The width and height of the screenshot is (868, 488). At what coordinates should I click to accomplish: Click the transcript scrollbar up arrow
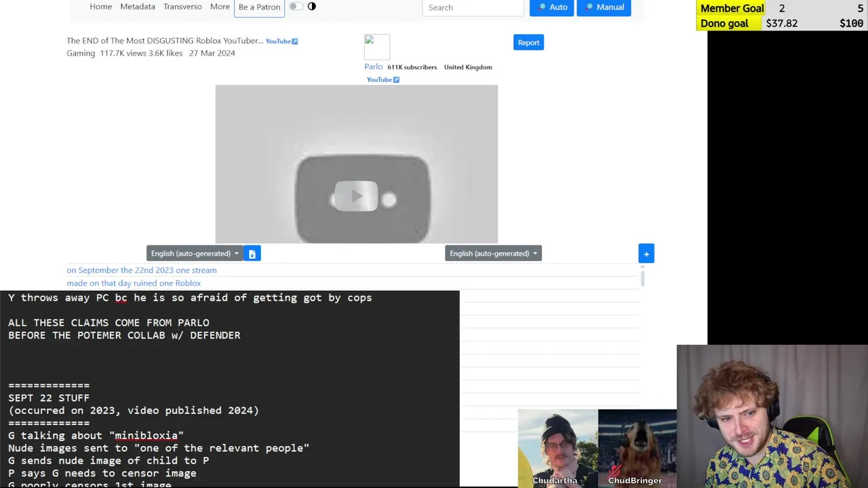[x=642, y=268]
